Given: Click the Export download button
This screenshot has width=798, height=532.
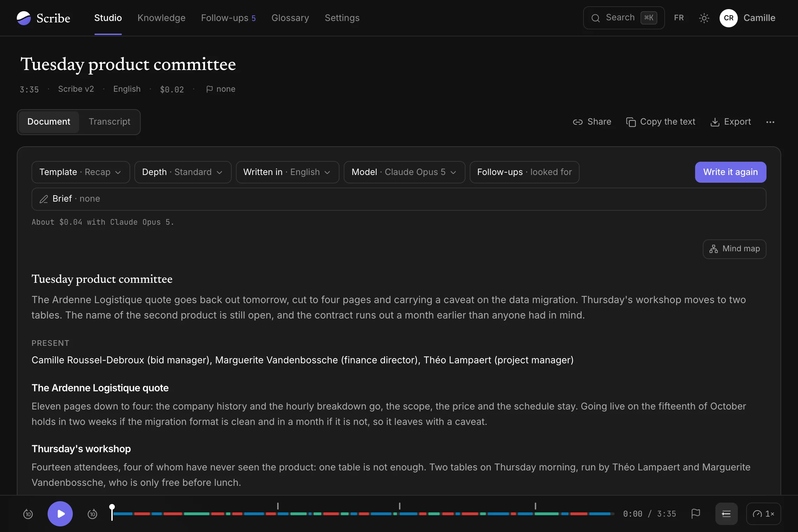Looking at the screenshot, I should (x=731, y=122).
